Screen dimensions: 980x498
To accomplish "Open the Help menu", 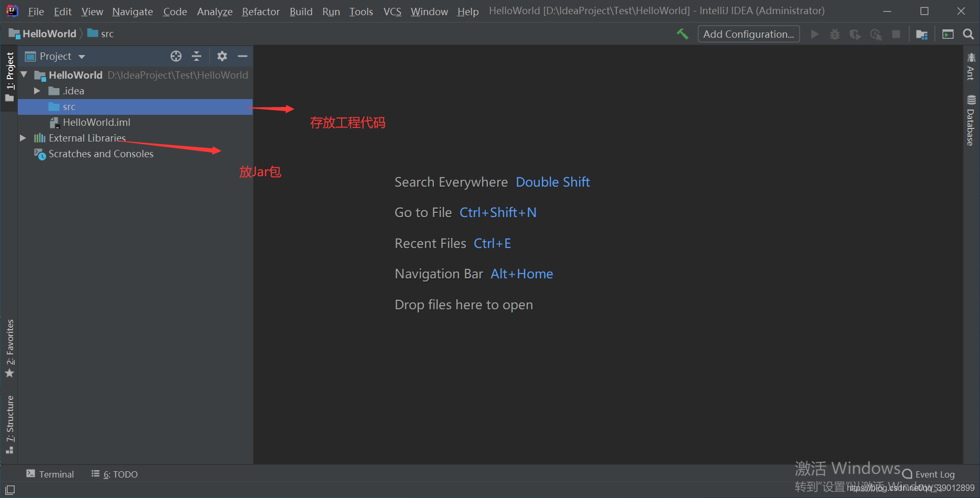I will pos(468,11).
